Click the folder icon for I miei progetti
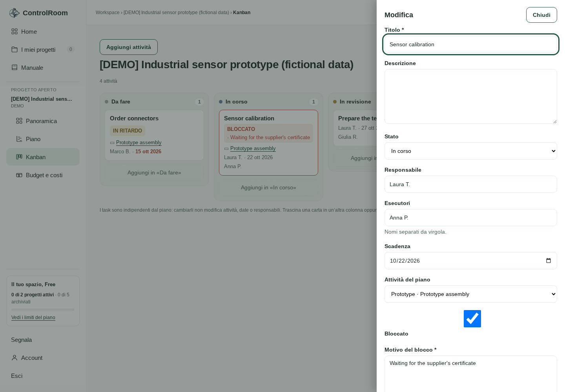Viewport: 565px width, 392px height. (15, 49)
